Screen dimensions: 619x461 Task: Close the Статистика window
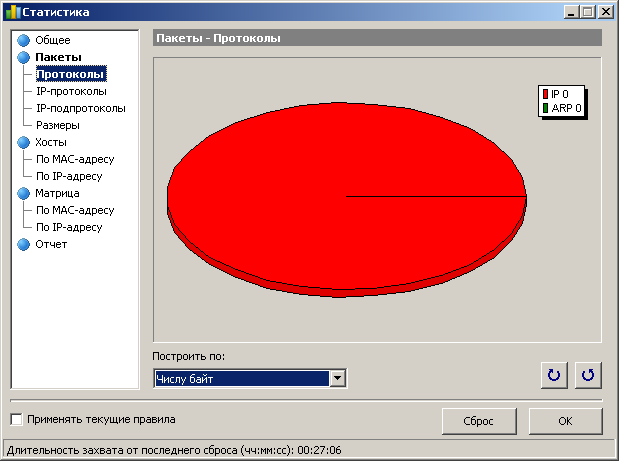click(606, 12)
